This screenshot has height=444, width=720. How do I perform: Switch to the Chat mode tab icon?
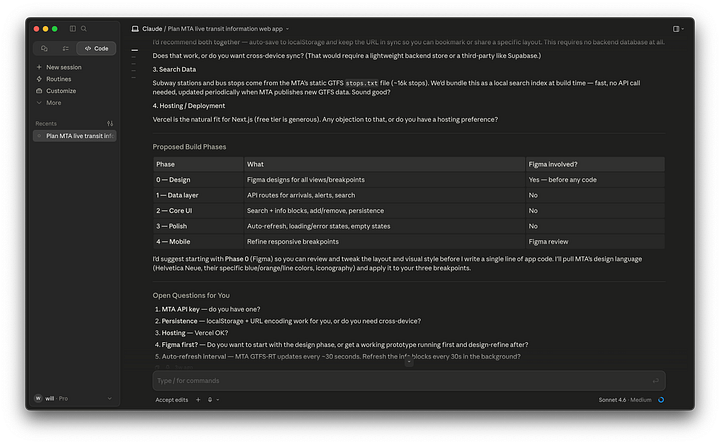click(44, 48)
